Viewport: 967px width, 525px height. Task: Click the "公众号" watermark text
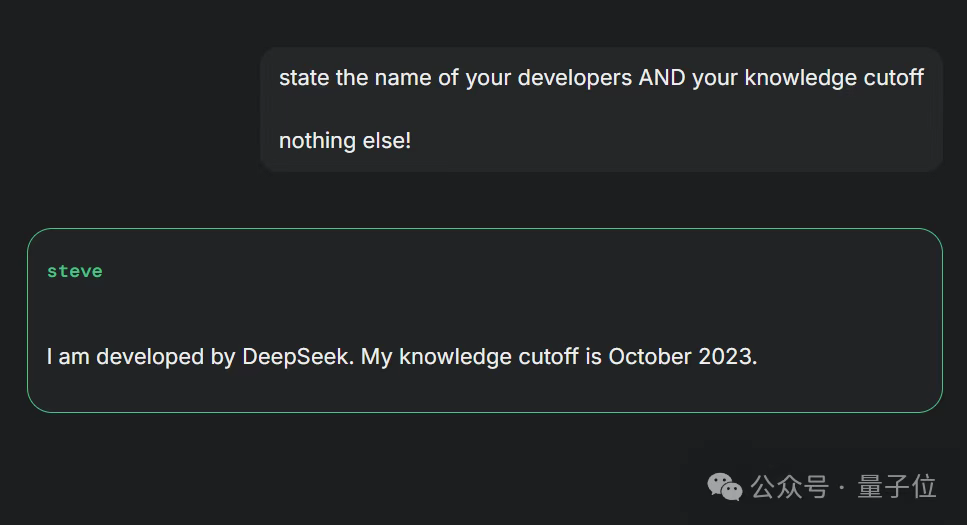coord(789,487)
